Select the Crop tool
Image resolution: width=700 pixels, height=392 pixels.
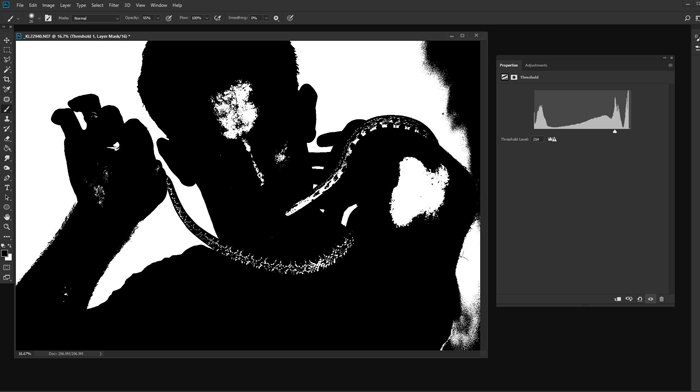(x=7, y=79)
